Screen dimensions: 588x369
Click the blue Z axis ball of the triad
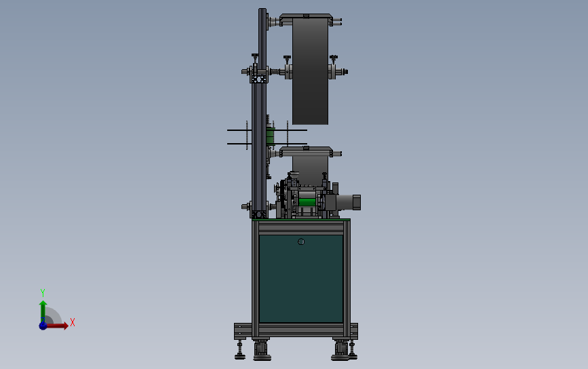[43, 326]
